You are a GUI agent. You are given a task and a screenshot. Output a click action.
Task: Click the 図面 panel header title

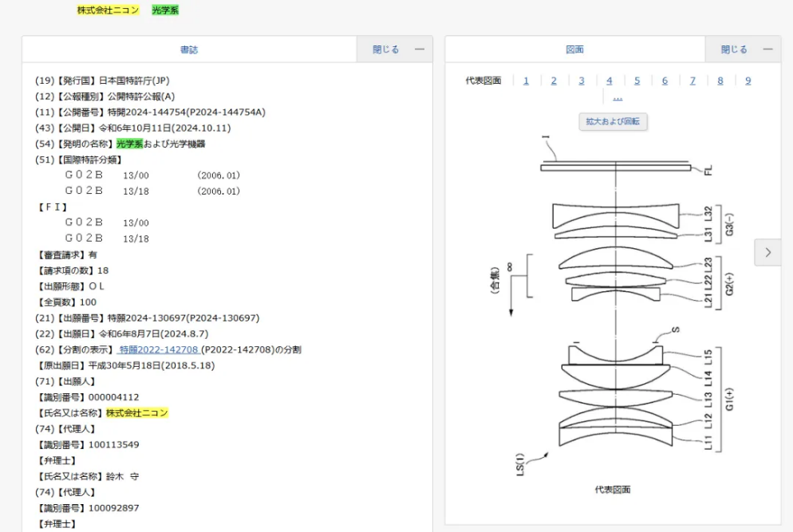(574, 49)
